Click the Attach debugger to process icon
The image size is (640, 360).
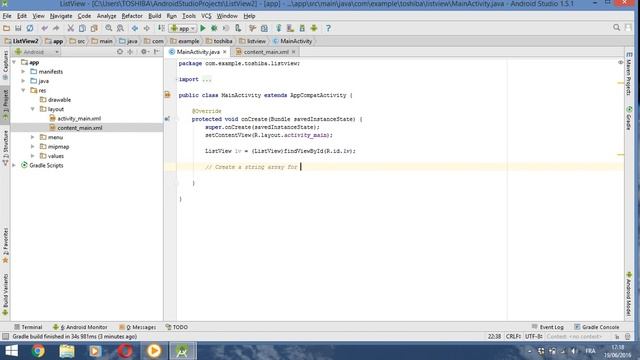[x=238, y=28]
